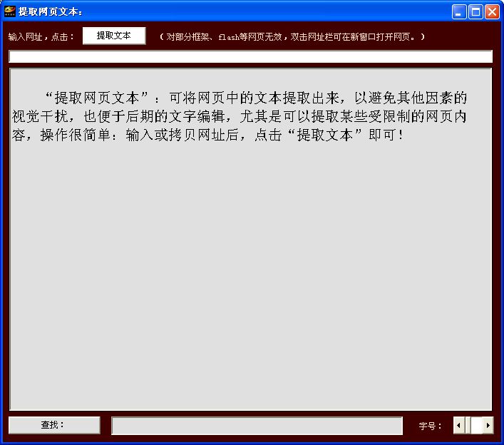Minimize the 提取网页文本 window
Image resolution: width=504 pixels, height=445 pixels.
click(x=458, y=12)
